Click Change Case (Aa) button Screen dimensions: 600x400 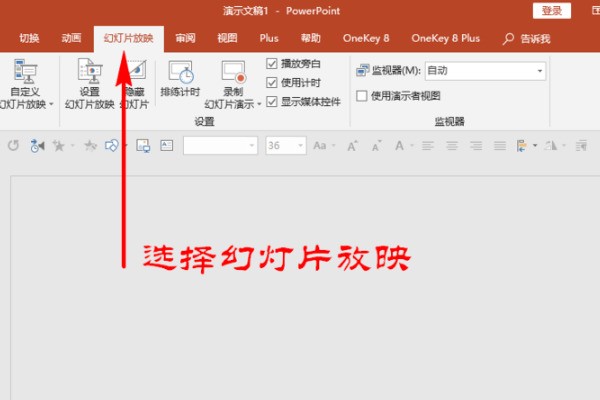click(x=320, y=145)
